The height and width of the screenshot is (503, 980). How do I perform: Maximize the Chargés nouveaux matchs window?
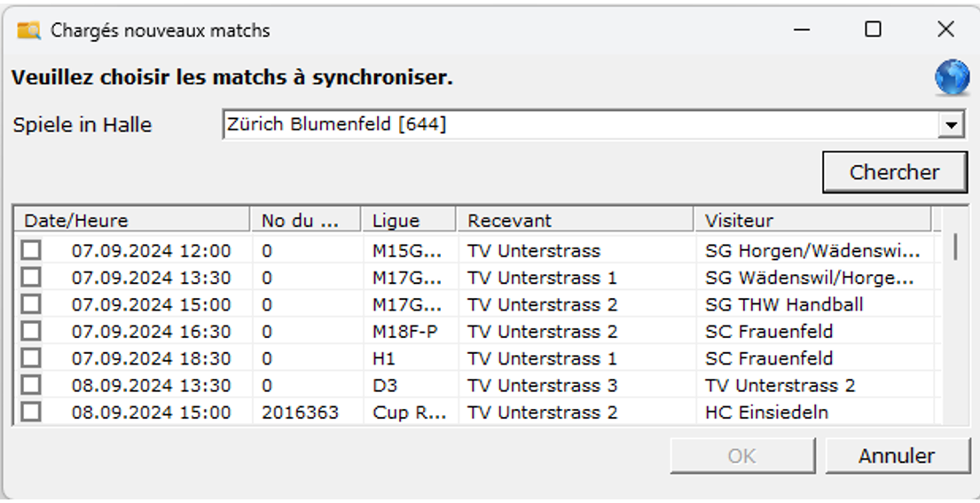click(873, 29)
